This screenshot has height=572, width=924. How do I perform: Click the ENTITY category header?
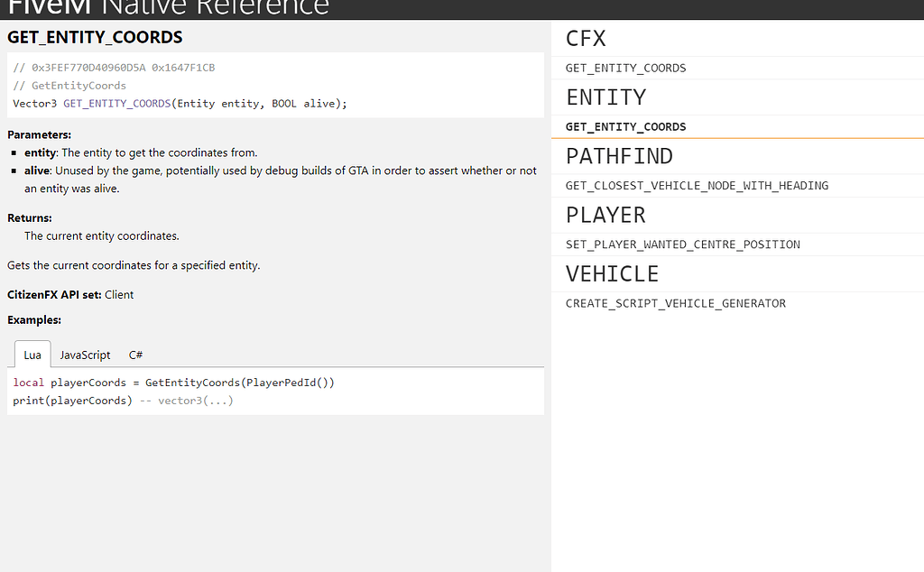pyautogui.click(x=605, y=97)
